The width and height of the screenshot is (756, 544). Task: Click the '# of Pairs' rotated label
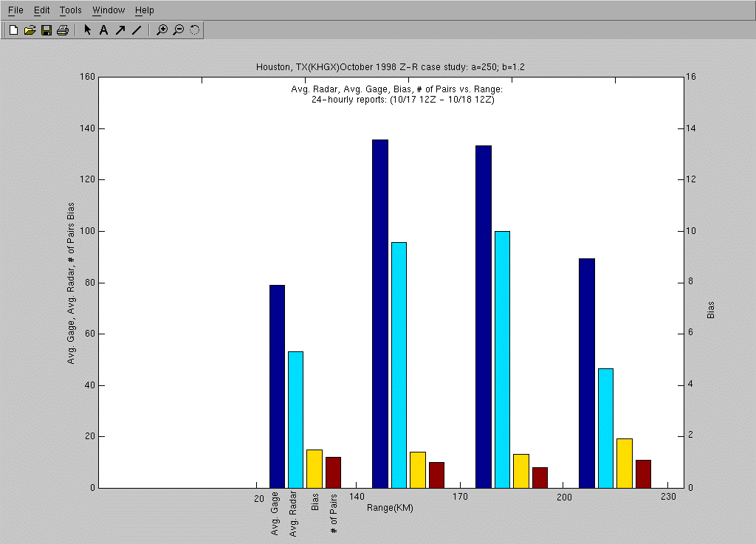[334, 514]
